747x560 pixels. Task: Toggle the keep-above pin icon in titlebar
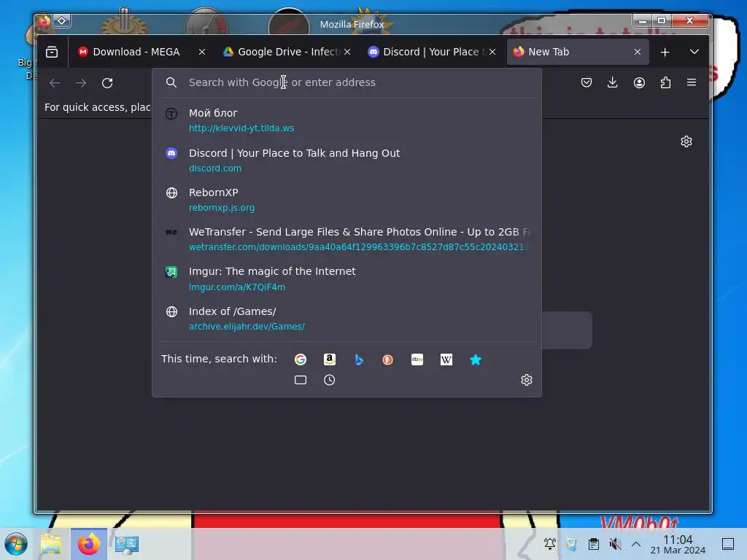point(62,21)
